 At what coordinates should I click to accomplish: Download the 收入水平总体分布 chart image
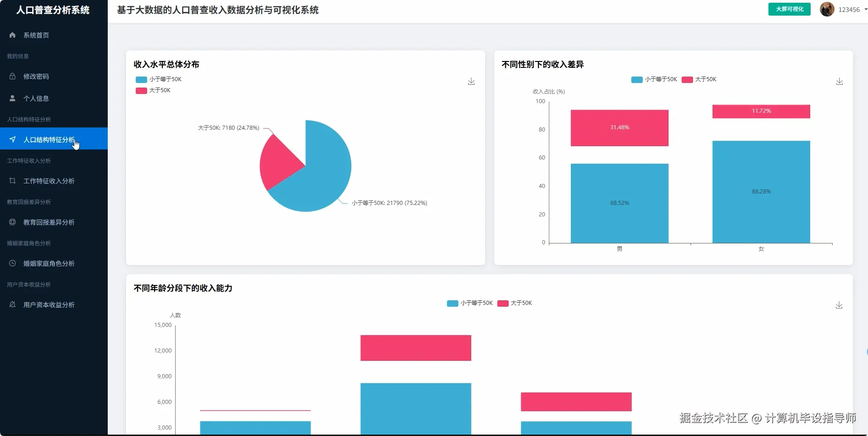471,82
